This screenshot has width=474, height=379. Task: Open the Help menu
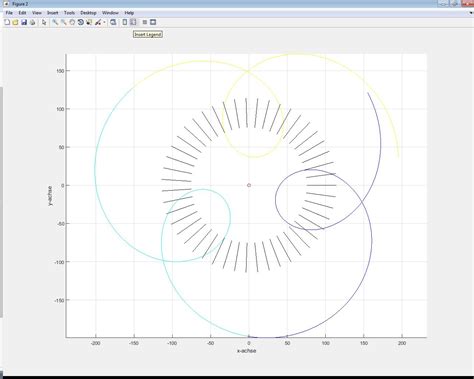tap(129, 13)
